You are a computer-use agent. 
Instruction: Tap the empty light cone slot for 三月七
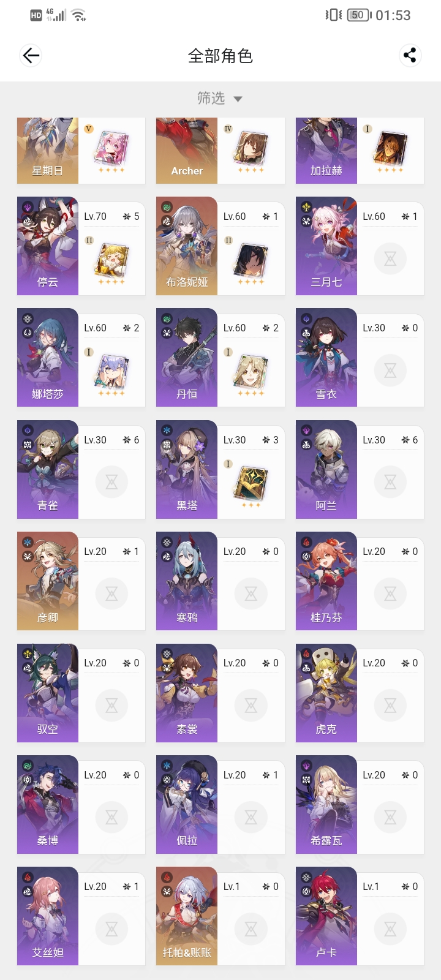coord(390,258)
